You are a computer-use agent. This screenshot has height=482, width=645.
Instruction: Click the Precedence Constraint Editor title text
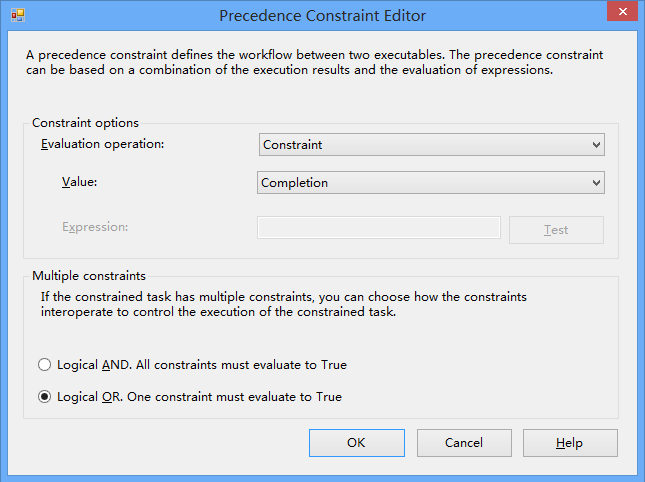322,16
